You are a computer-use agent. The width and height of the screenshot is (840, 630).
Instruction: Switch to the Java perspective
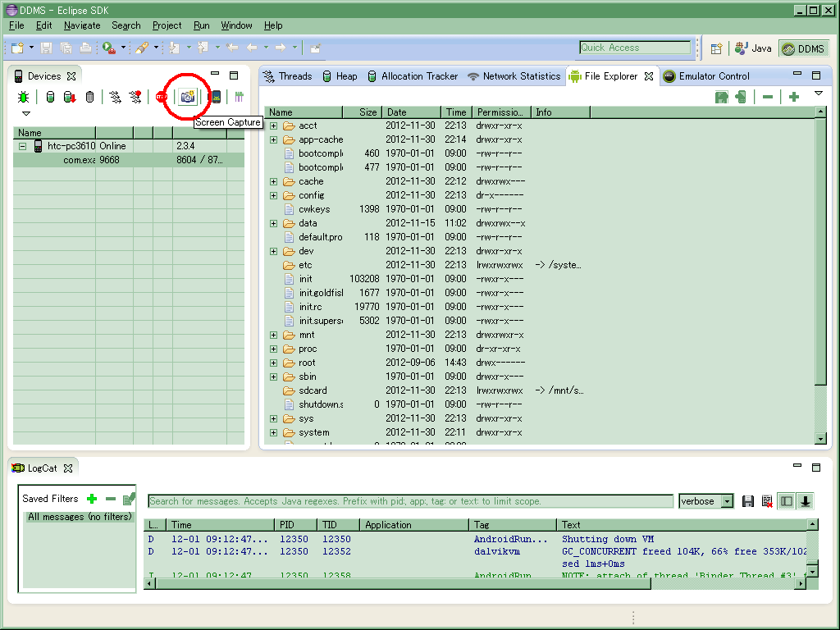[x=753, y=48]
